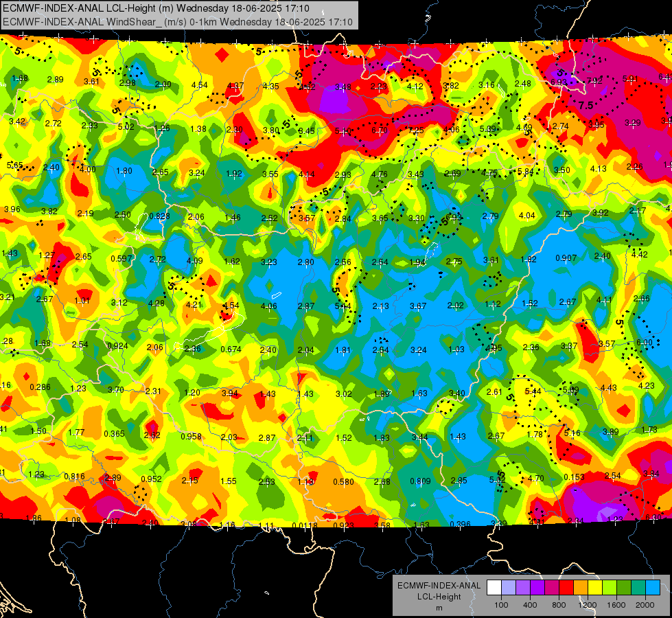This screenshot has height=618, width=672.
Task: Click the wind shear value 7.25
Action: (416, 130)
